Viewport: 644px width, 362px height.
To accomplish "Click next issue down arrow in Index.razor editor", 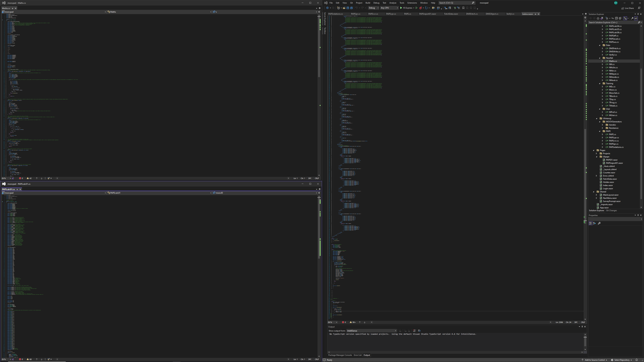I will coord(364,322).
